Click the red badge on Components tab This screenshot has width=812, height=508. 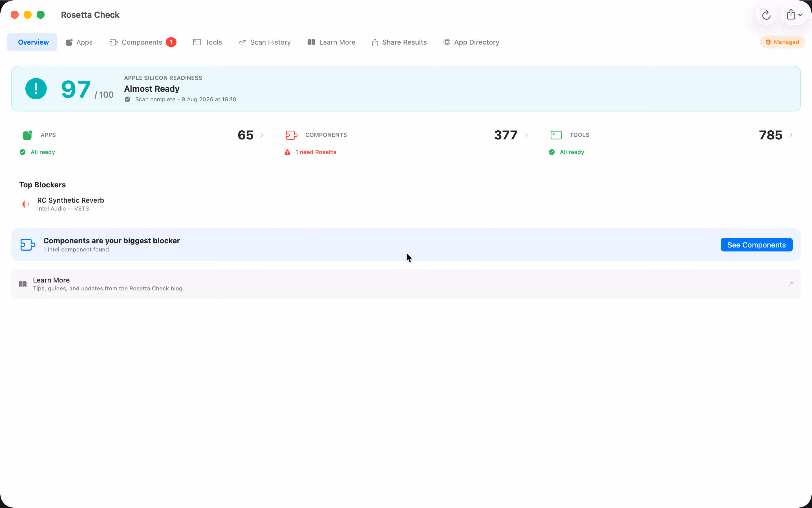[x=171, y=42]
